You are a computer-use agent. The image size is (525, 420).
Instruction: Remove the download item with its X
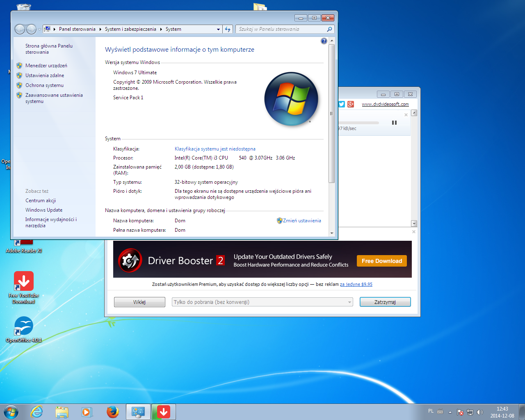tap(406, 115)
